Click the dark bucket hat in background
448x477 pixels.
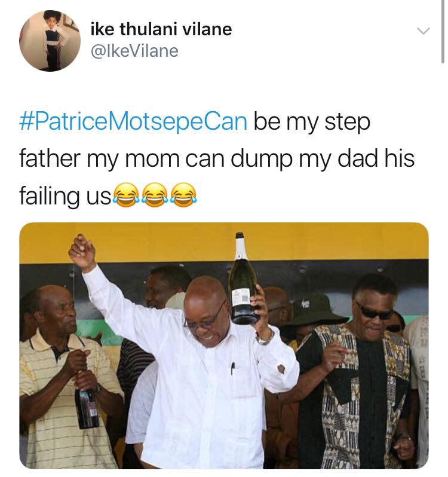pos(313,310)
